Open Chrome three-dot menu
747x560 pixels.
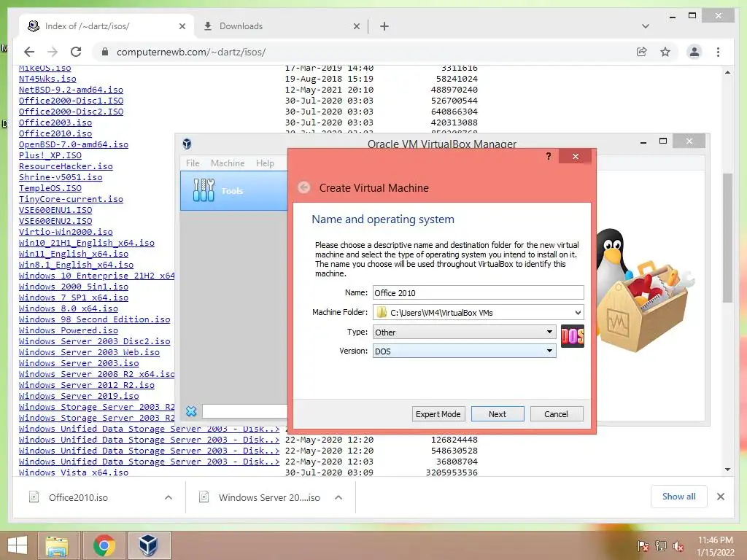coord(718,52)
